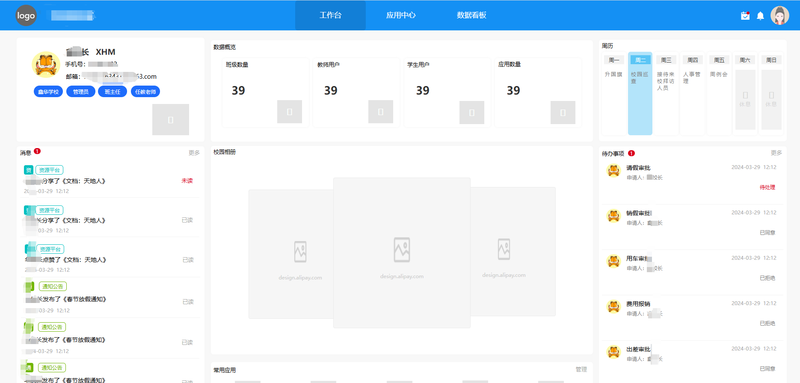Click the 应用数量 card placeholder icon

point(563,112)
